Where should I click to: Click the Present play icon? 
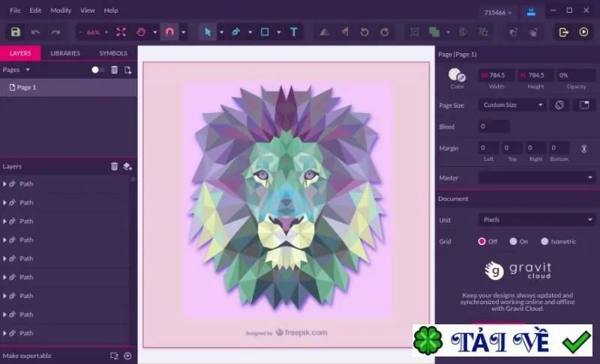tap(583, 32)
